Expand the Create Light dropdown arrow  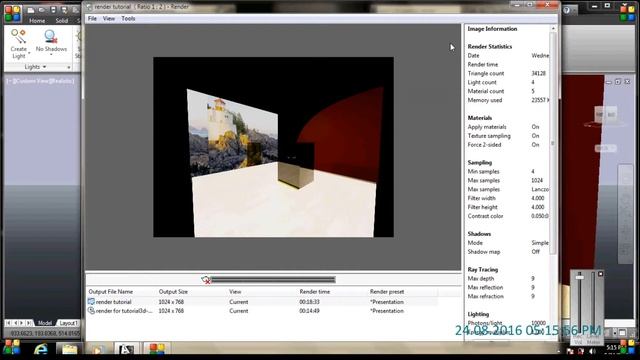[x=29, y=53]
